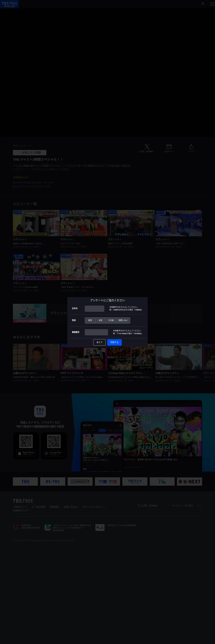Open よくある質問 footer link

(38, 507)
